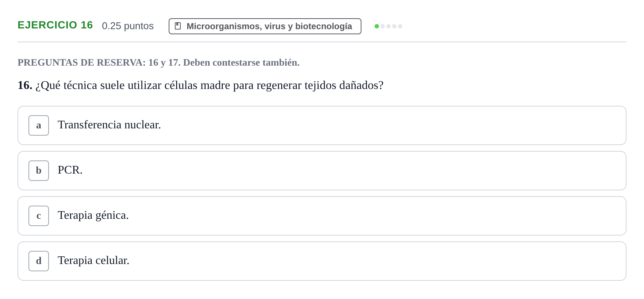
Task: Select letter box 'a' for Transferencia nuclear
Action: [x=39, y=125]
